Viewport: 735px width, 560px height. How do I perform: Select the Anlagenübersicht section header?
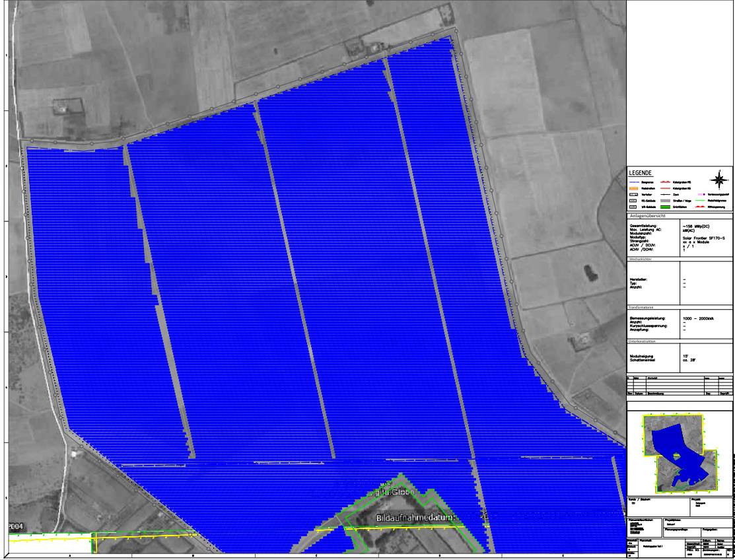pyautogui.click(x=648, y=216)
